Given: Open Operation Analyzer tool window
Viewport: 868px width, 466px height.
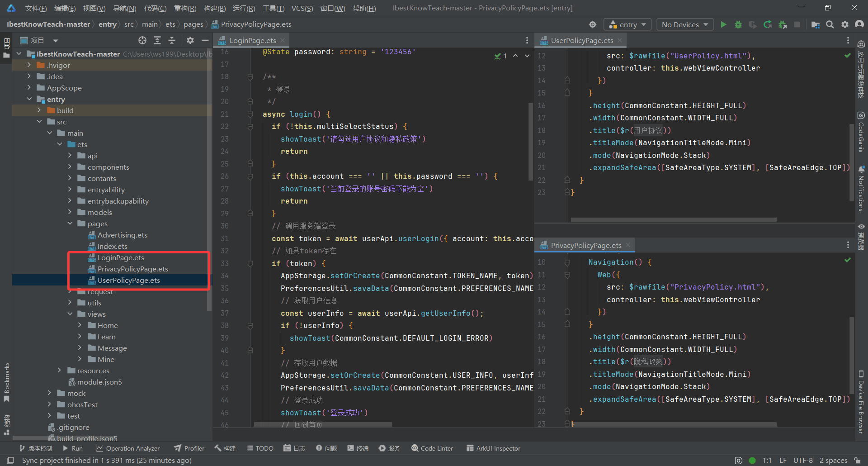Looking at the screenshot, I should pos(128,448).
